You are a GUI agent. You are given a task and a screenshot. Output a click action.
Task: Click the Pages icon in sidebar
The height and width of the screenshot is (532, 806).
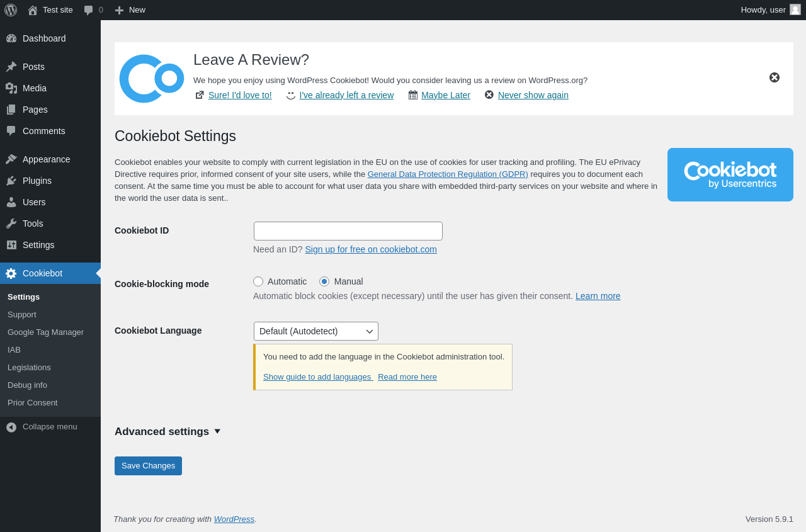[11, 110]
